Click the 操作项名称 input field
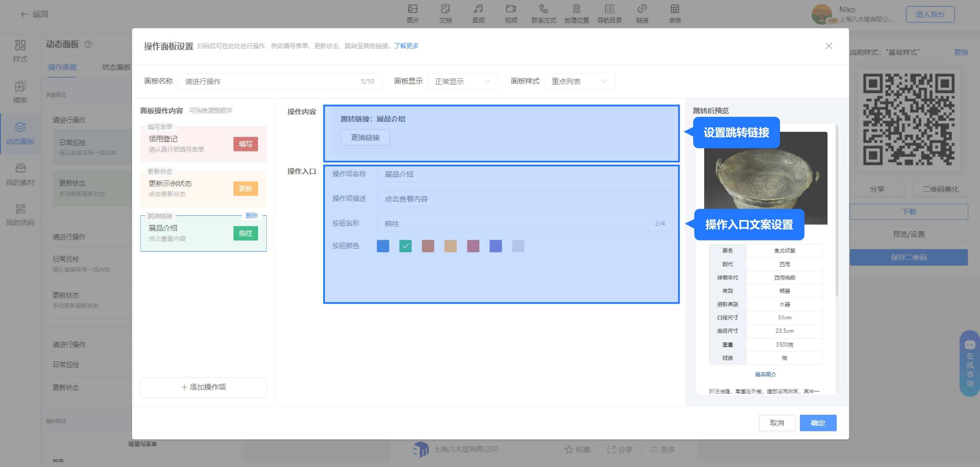The width and height of the screenshot is (980, 467). (524, 175)
